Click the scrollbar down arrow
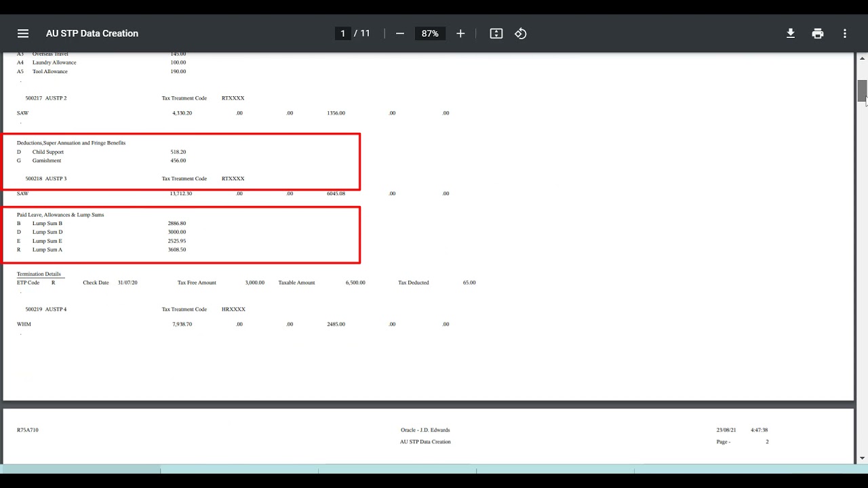Screen dimensions: 868x488 pyautogui.click(x=862, y=458)
